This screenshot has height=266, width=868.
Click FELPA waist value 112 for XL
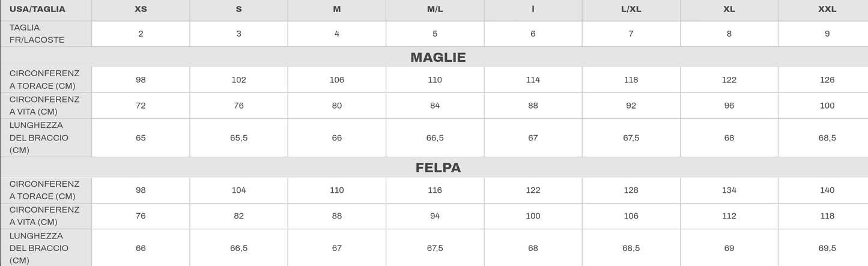pos(729,216)
